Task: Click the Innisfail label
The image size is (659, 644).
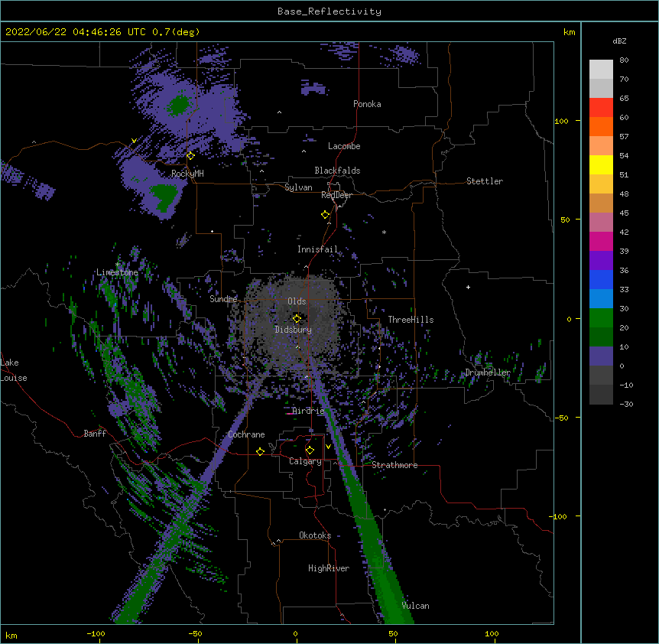Action: pyautogui.click(x=317, y=249)
